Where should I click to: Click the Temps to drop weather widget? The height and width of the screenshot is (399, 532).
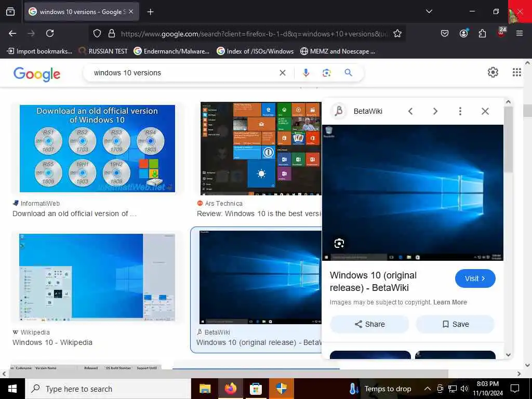click(x=380, y=389)
